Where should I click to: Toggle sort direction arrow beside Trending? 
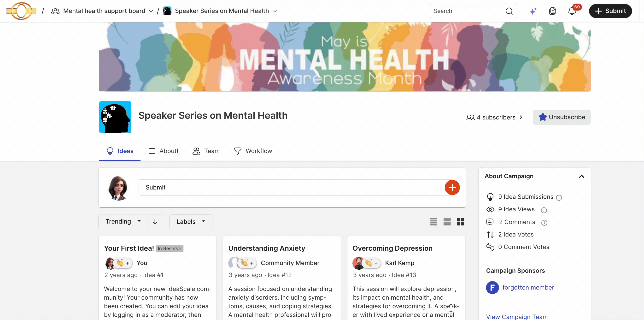[x=155, y=222]
